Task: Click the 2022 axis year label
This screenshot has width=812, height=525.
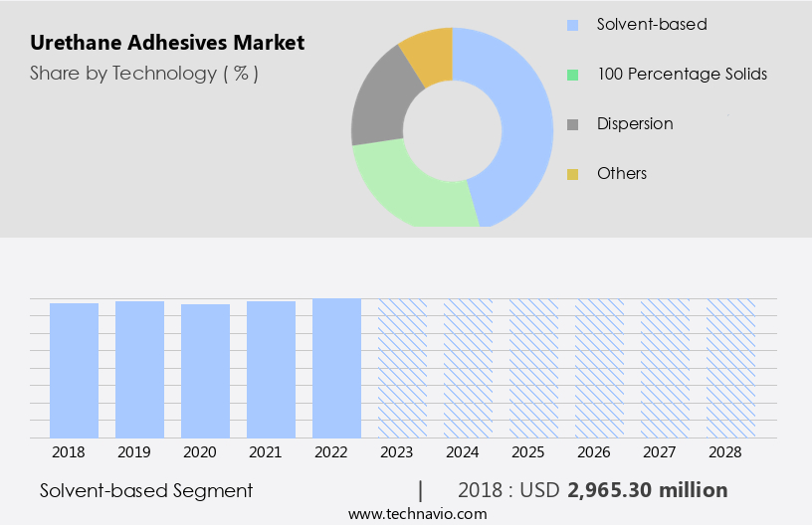Action: click(331, 452)
